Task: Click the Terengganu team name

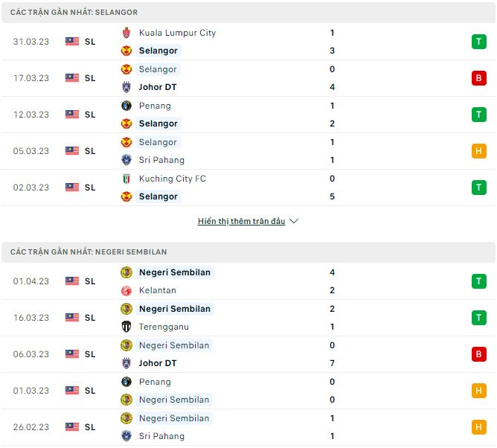Action: [164, 327]
